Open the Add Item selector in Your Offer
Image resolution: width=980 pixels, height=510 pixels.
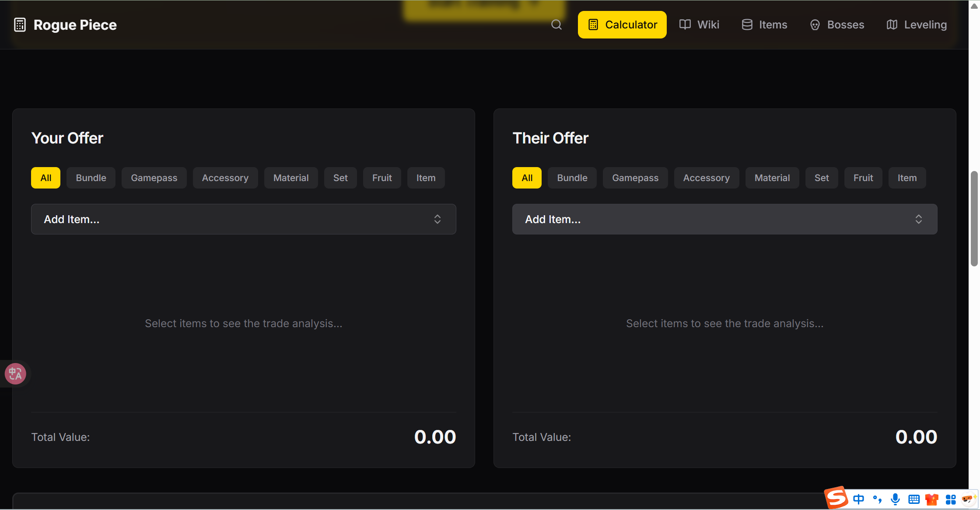pos(243,219)
